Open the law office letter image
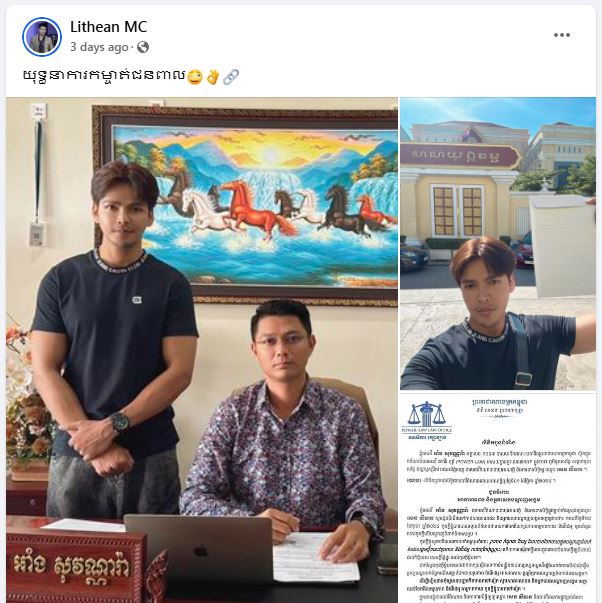 [x=498, y=498]
